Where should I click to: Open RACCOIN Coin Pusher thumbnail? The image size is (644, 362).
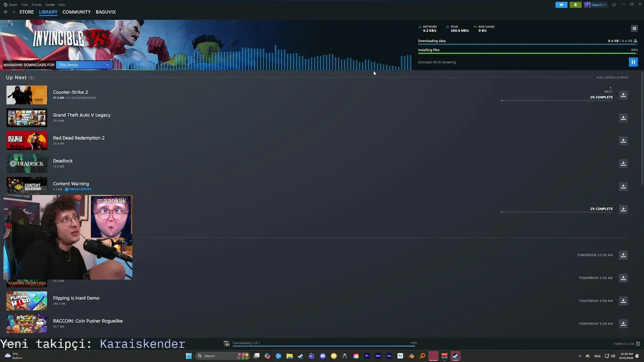coord(27,323)
